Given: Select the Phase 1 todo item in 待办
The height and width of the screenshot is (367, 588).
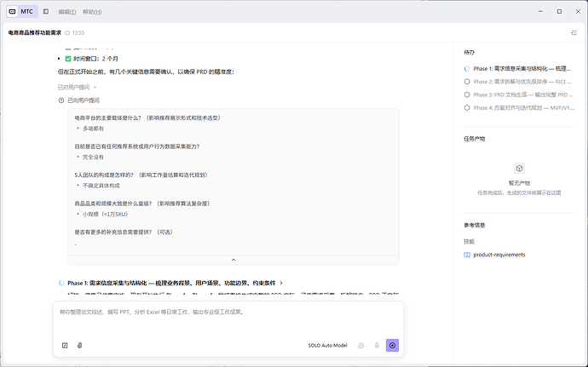Looking at the screenshot, I should [x=519, y=69].
